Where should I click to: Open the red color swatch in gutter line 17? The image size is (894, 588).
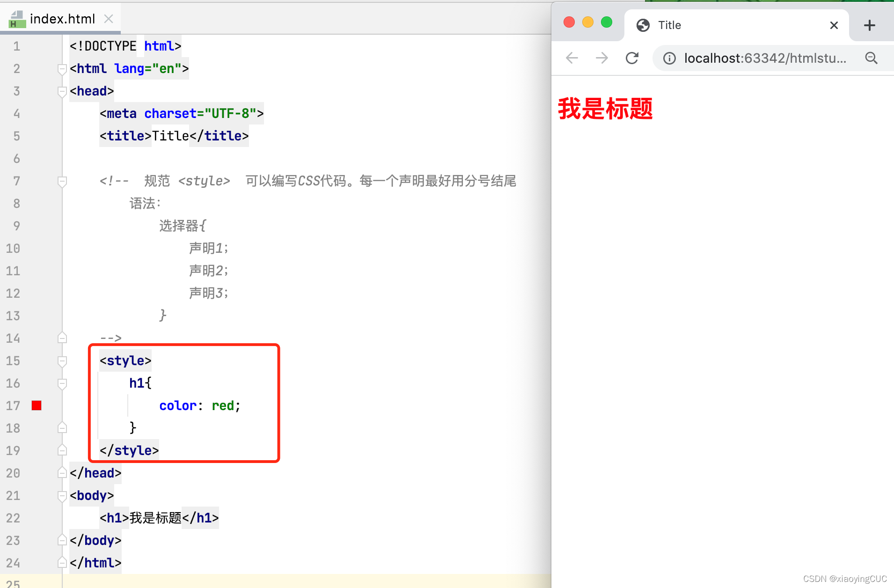37,405
